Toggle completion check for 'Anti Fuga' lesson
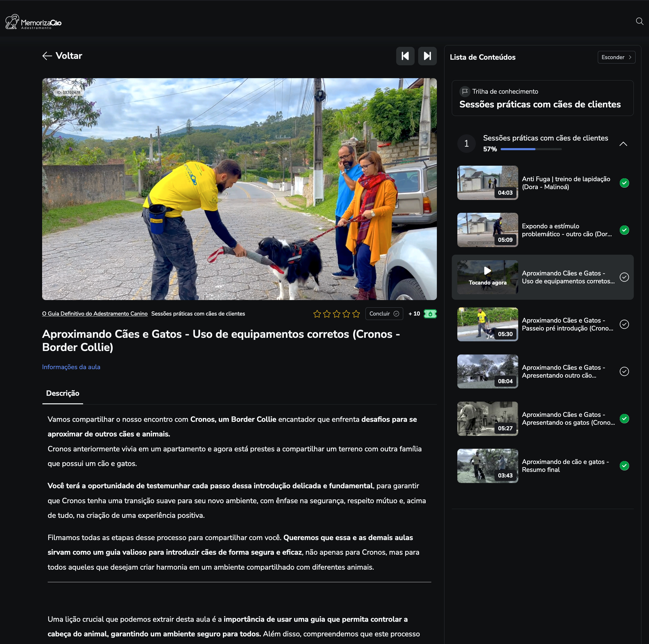Image resolution: width=649 pixels, height=644 pixels. [624, 183]
